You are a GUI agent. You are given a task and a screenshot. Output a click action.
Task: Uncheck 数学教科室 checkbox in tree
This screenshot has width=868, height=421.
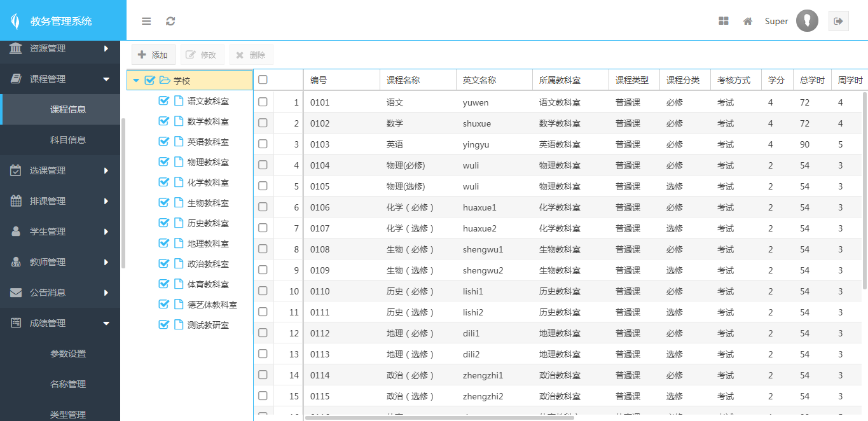coord(163,121)
